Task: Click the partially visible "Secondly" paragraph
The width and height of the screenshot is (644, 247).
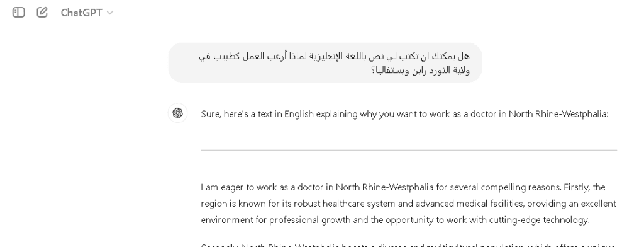Action: click(x=408, y=244)
